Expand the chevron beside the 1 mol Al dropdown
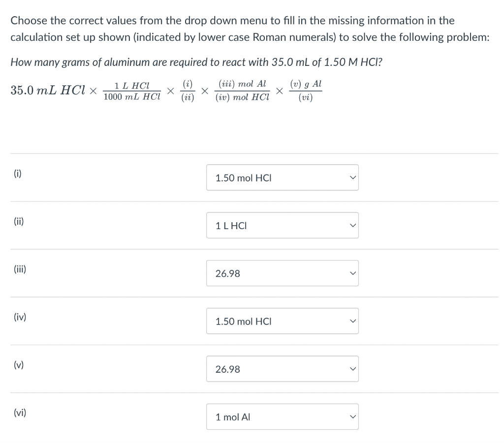504x443 pixels. [352, 416]
